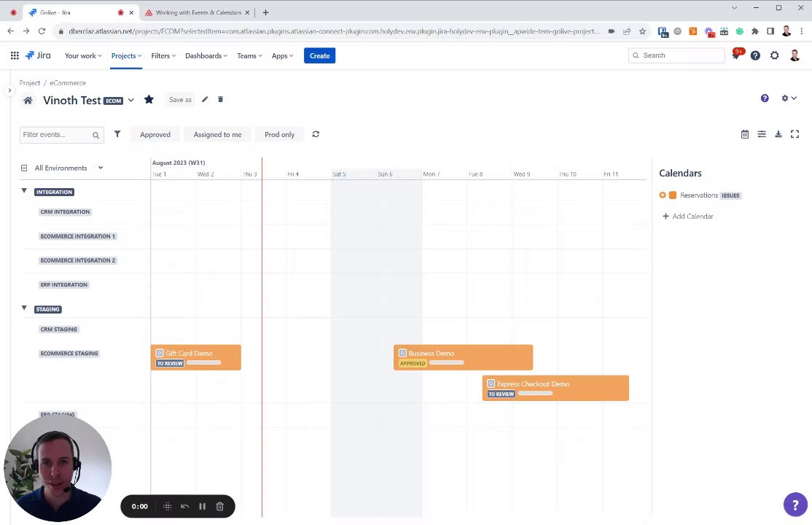
Task: Open the Golive view settings gear
Action: pos(789,98)
